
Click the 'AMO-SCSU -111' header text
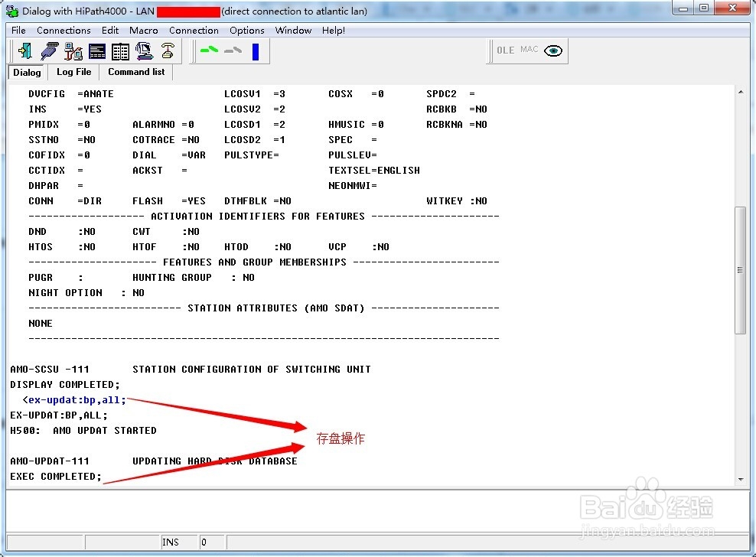pyautogui.click(x=50, y=370)
